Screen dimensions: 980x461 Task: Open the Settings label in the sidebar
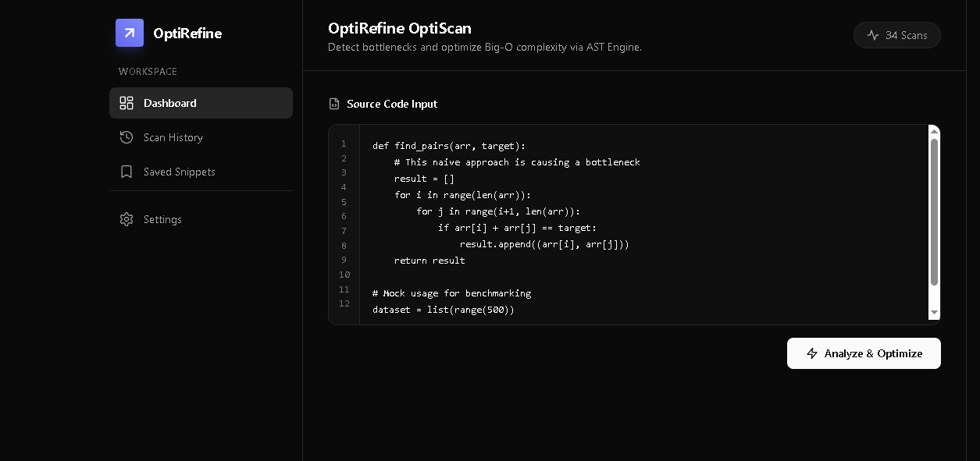pyautogui.click(x=162, y=219)
